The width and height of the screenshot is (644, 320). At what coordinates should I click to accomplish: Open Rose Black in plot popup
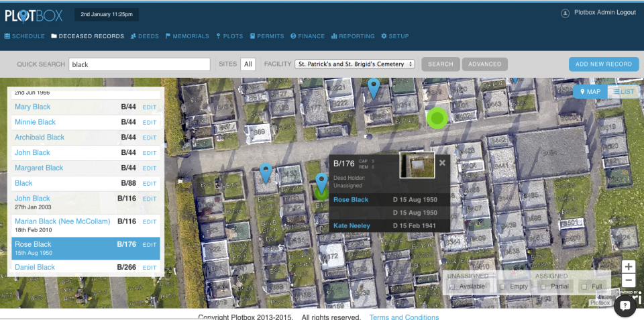coord(351,200)
